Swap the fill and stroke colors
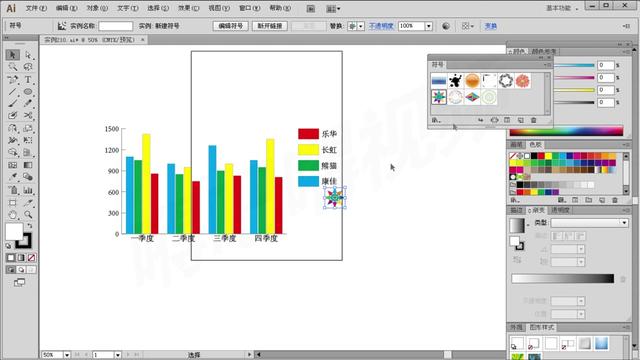This screenshot has height=360, width=640. pos(30,226)
